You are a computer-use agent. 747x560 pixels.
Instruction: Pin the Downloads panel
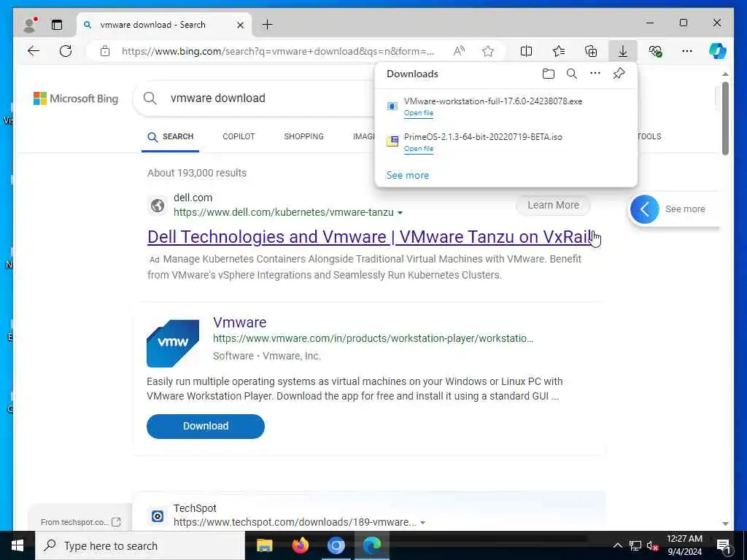click(x=619, y=74)
